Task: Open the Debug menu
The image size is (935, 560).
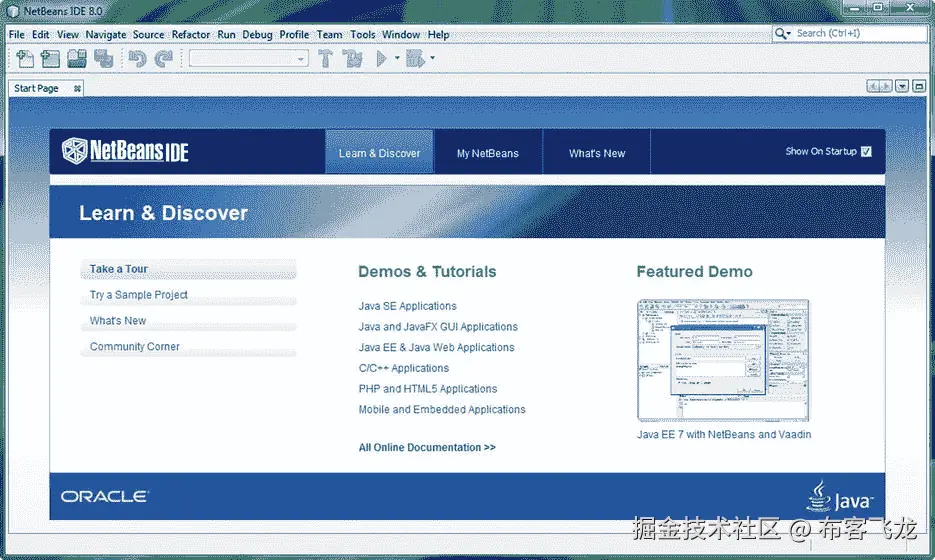Action: coord(257,35)
